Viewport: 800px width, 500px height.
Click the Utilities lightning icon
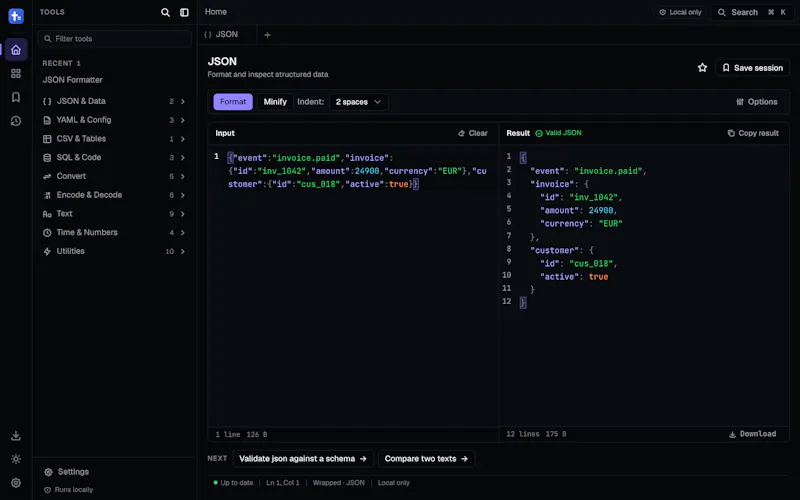pos(47,252)
